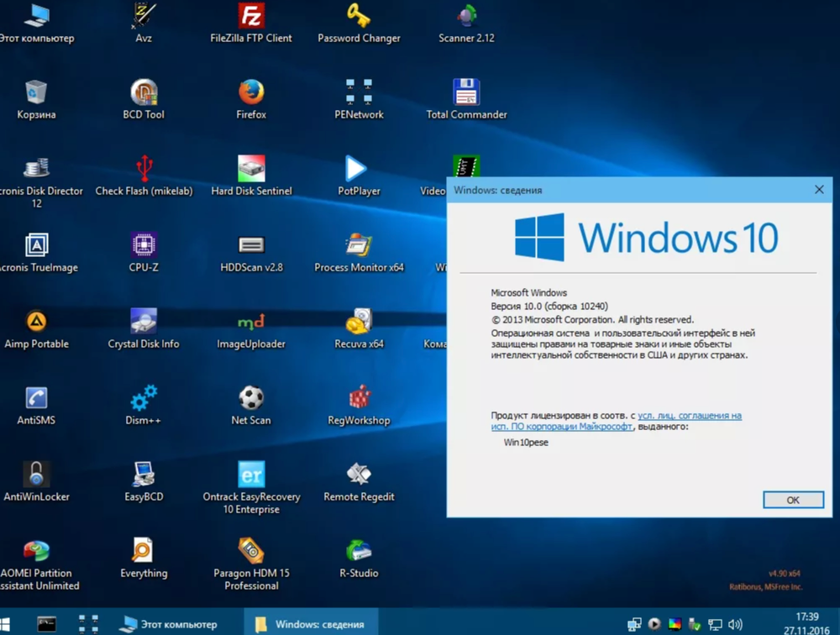Launch RegWorkshop shortcut
This screenshot has width=840, height=635.
point(359,406)
